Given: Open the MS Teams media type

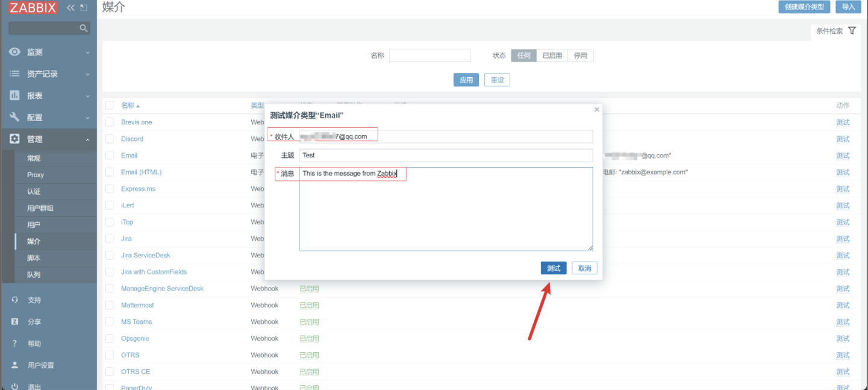Looking at the screenshot, I should [136, 321].
